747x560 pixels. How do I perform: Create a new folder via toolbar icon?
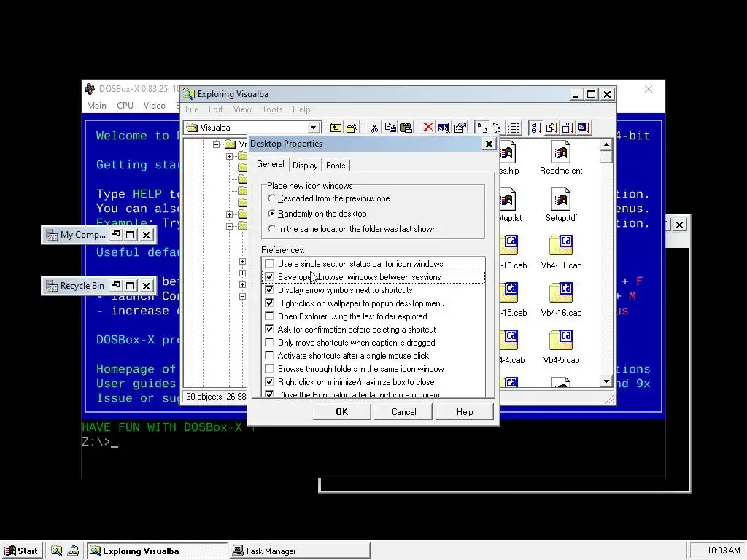pos(352,128)
